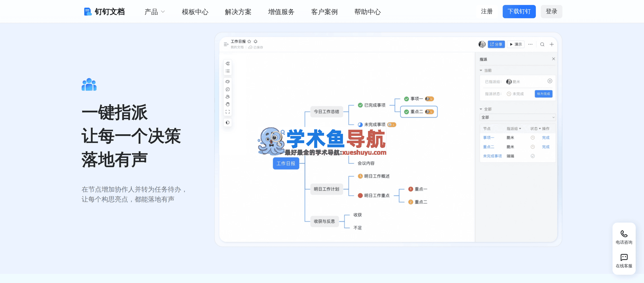This screenshot has width=644, height=283.
Task: Select the 收获与反思 node
Action: click(x=324, y=221)
